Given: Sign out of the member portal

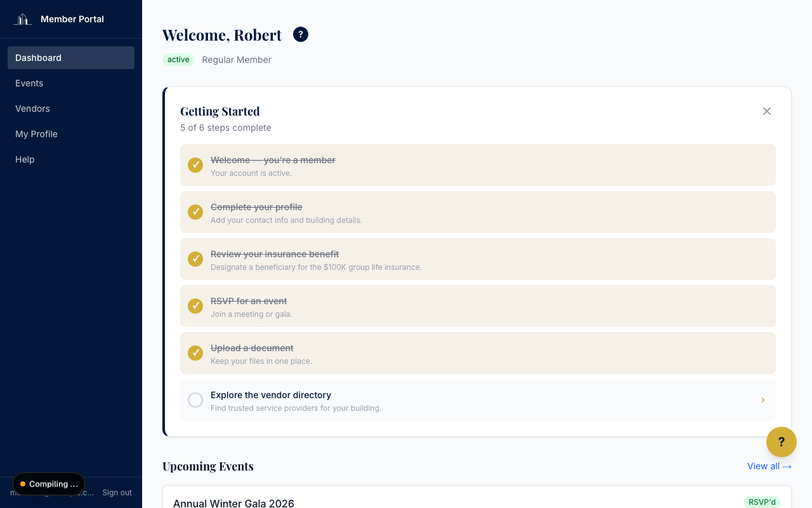Looking at the screenshot, I should (117, 493).
